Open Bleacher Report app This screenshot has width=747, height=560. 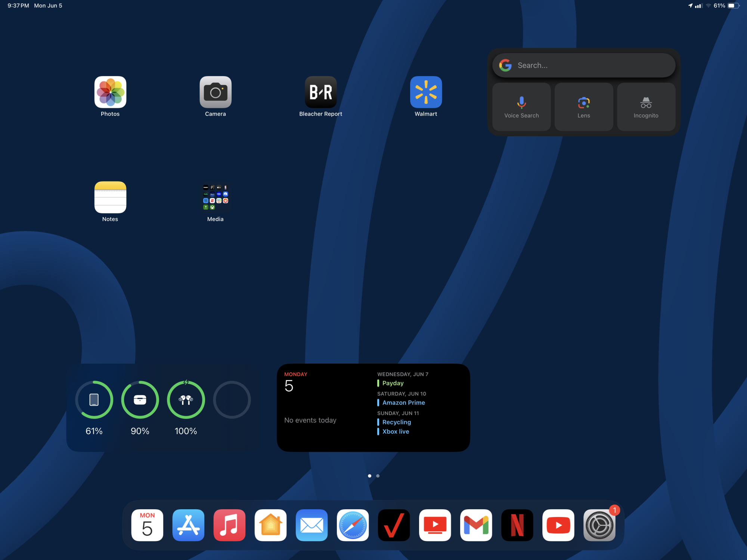321,92
